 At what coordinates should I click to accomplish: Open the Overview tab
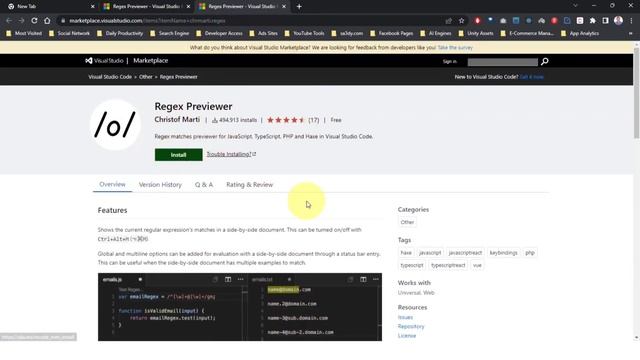click(x=112, y=184)
